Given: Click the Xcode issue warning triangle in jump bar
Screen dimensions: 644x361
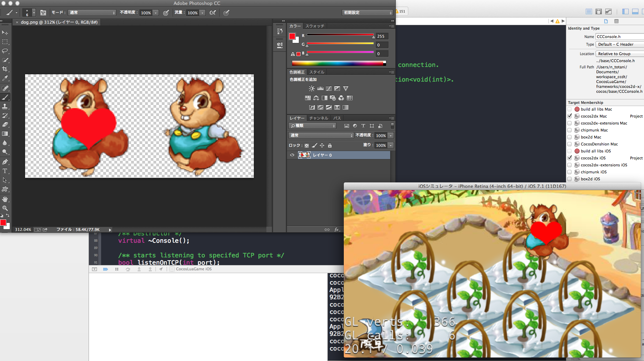Looking at the screenshot, I should click(x=558, y=21).
